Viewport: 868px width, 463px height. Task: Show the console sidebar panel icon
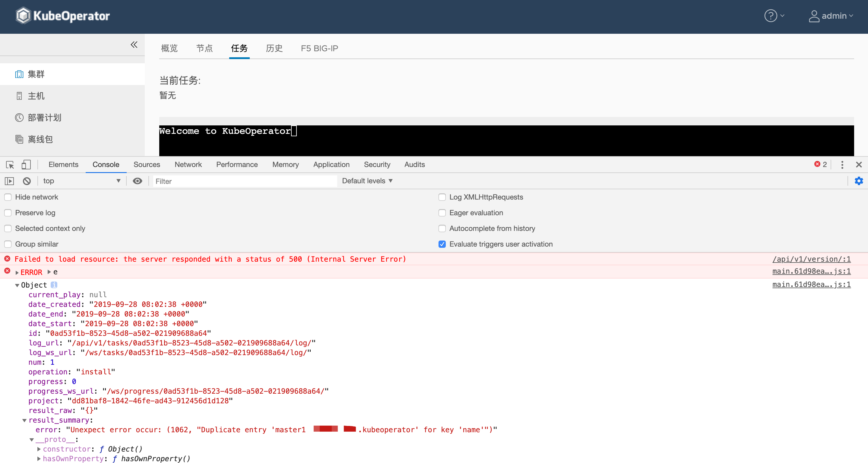tap(9, 181)
